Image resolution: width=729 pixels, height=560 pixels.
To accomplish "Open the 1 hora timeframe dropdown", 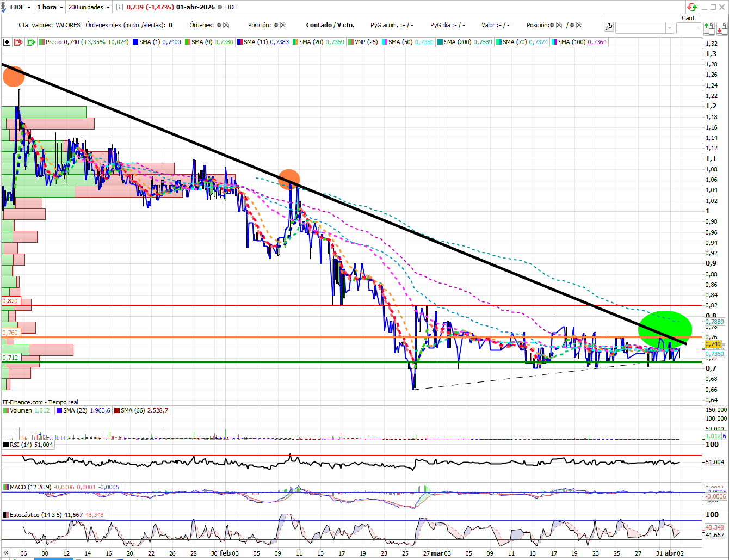I will tap(50, 7).
